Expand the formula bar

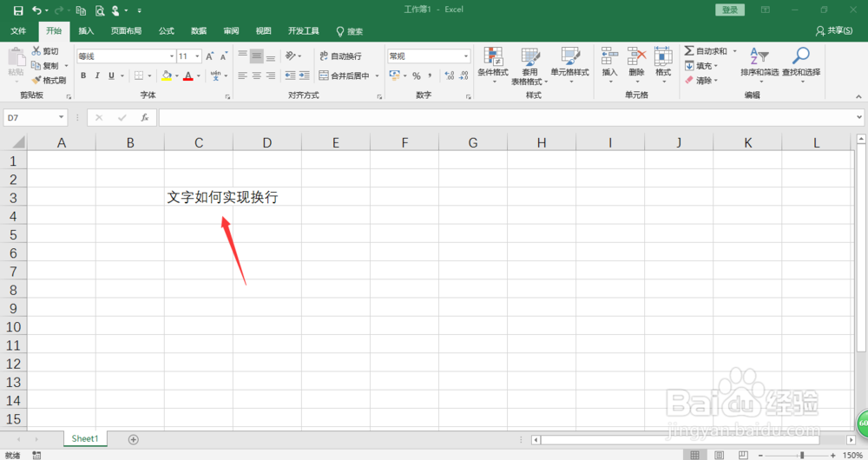coord(859,117)
